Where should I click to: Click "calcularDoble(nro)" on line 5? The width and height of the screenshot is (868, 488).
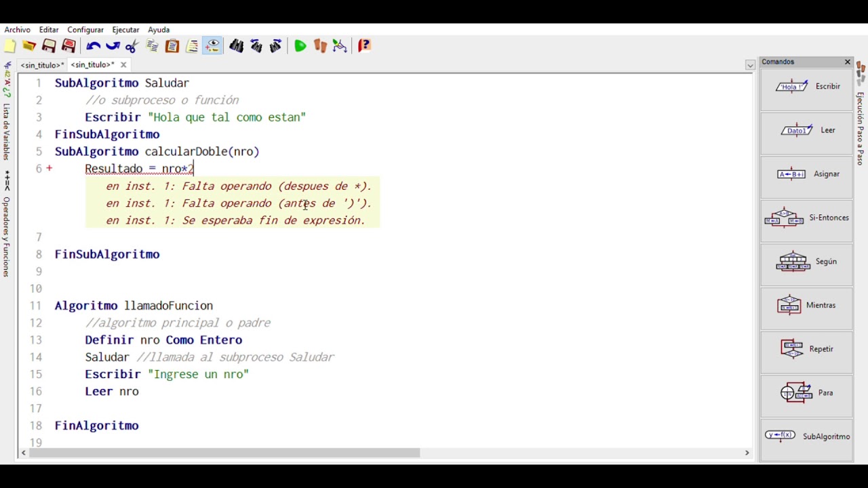tap(202, 151)
